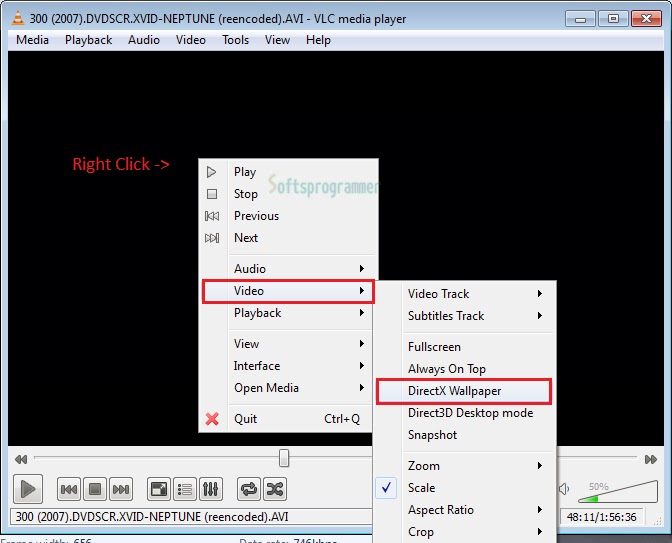Click the red Quit X icon
The width and height of the screenshot is (672, 543).
(x=212, y=419)
